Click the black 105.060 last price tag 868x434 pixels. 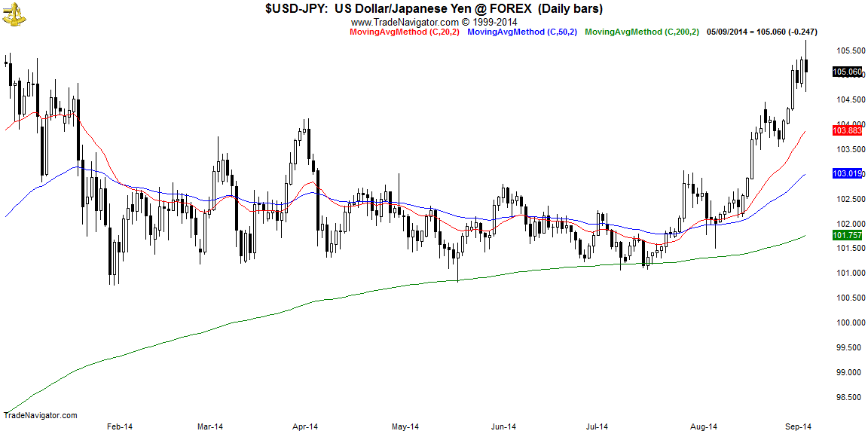(847, 72)
